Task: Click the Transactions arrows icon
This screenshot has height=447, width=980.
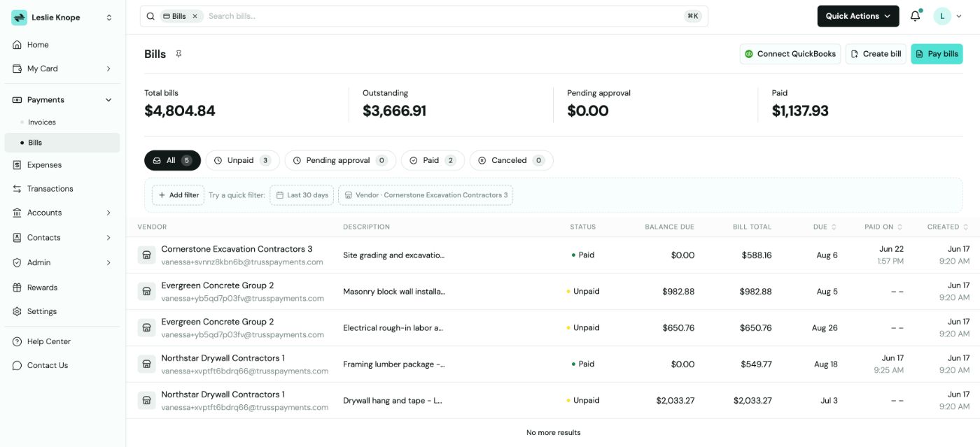Action: pyautogui.click(x=17, y=189)
